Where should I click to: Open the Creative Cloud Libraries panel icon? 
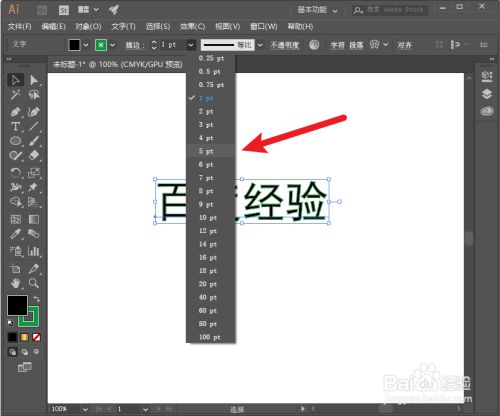pyautogui.click(x=487, y=111)
